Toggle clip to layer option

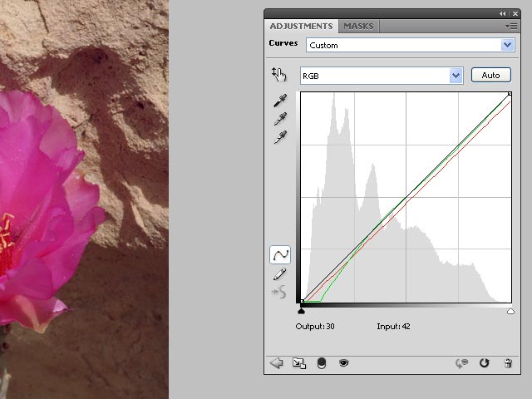click(322, 363)
